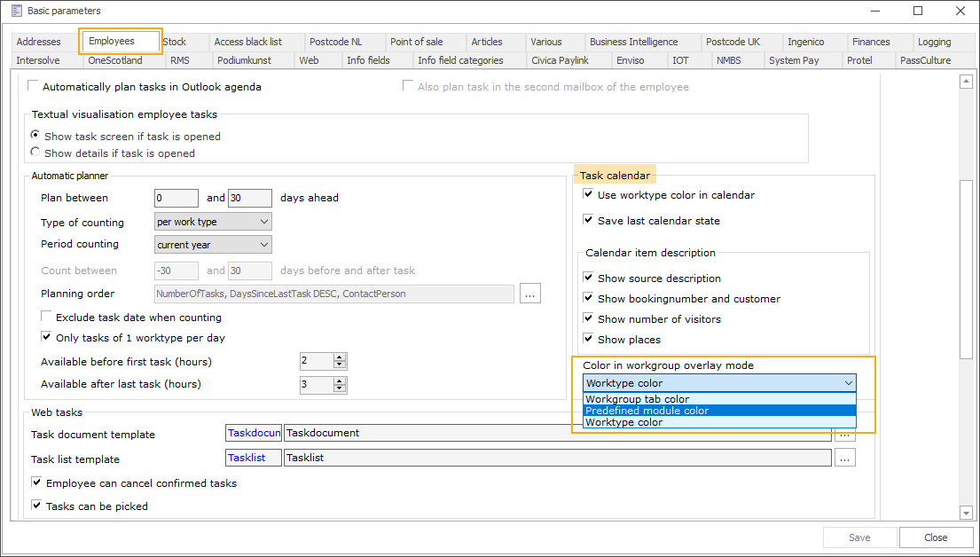Select Show details if task is opened
This screenshot has width=980, height=557.
[x=35, y=152]
